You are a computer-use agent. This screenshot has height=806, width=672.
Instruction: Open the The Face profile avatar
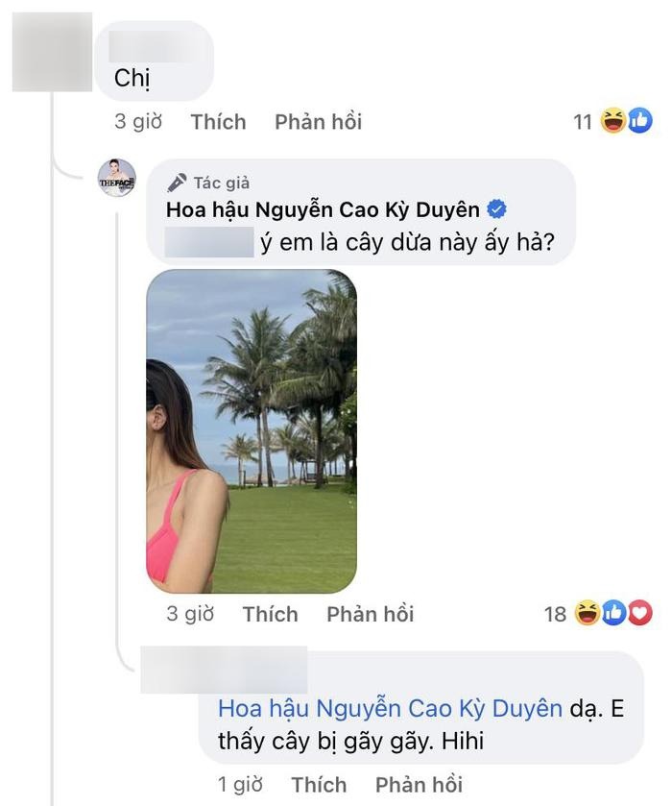tap(117, 178)
